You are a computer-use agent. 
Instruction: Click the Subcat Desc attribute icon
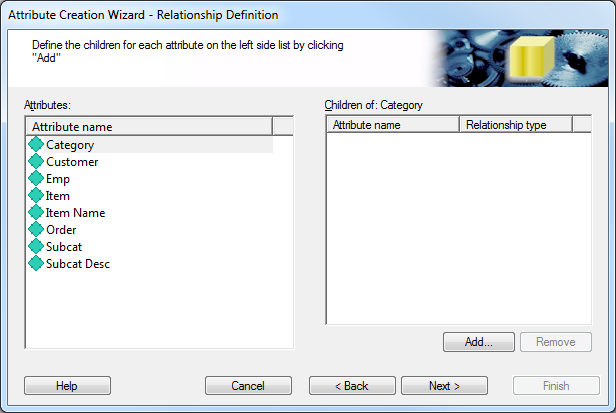[37, 264]
